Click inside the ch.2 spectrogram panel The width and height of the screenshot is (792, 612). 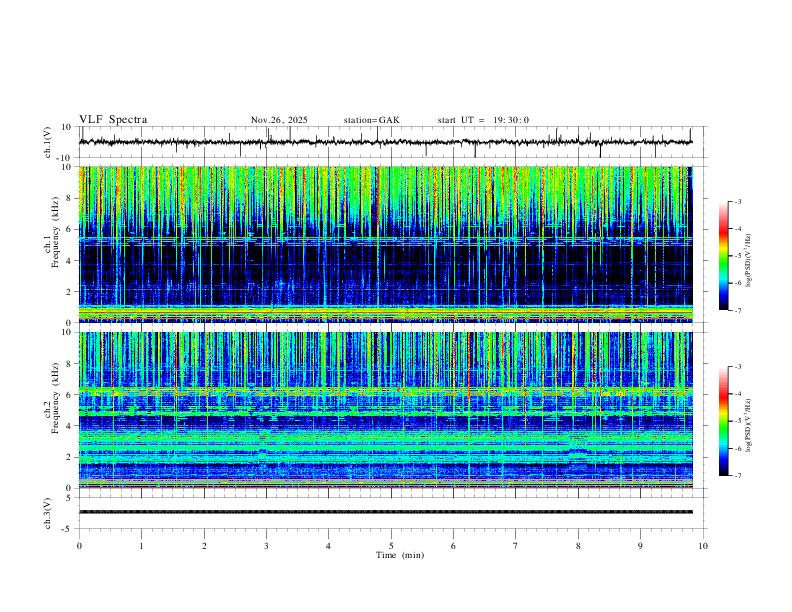click(385, 410)
